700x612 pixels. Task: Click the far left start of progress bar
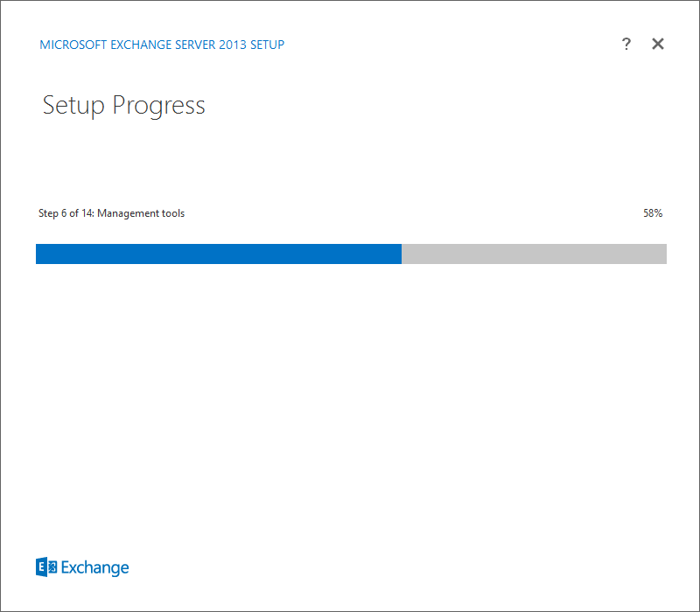point(38,254)
